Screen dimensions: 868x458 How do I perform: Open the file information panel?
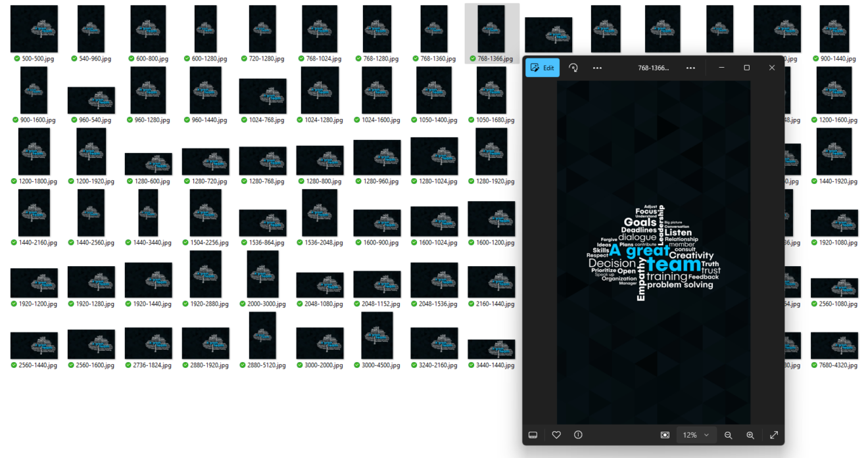click(x=579, y=434)
